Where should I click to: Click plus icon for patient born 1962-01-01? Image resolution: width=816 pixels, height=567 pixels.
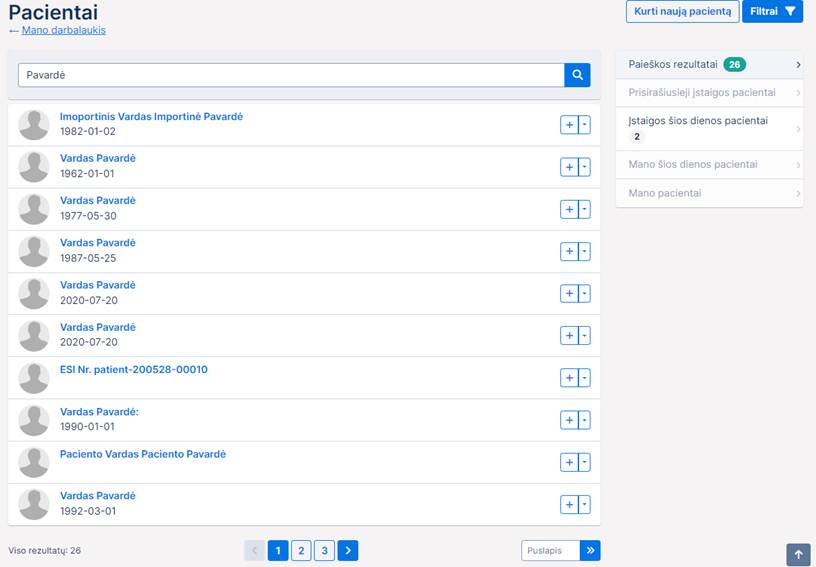[569, 167]
